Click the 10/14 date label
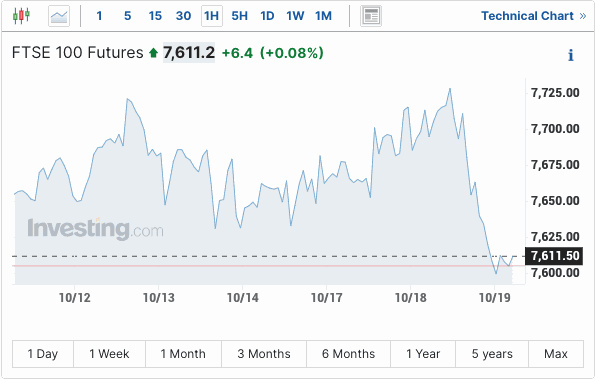This screenshot has width=595, height=379. pyautogui.click(x=243, y=298)
